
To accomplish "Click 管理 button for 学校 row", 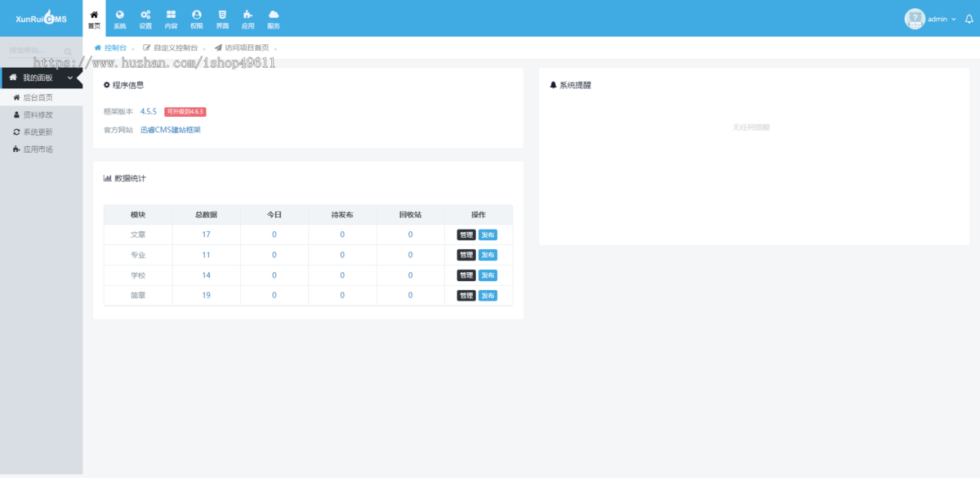I will point(465,275).
